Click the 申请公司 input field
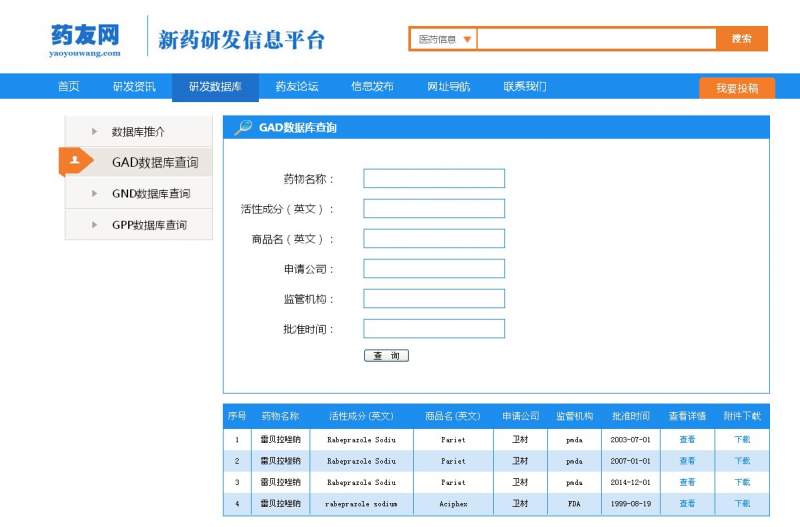This screenshot has width=800, height=527. [434, 269]
